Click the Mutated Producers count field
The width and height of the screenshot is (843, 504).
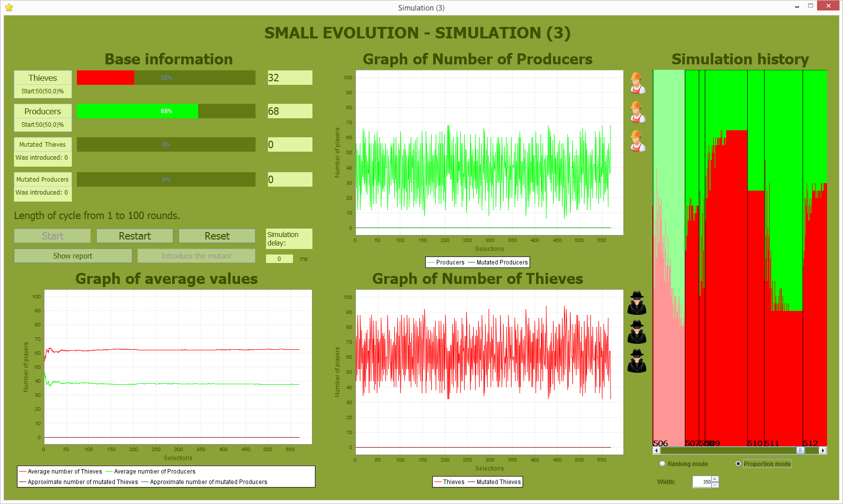click(290, 180)
